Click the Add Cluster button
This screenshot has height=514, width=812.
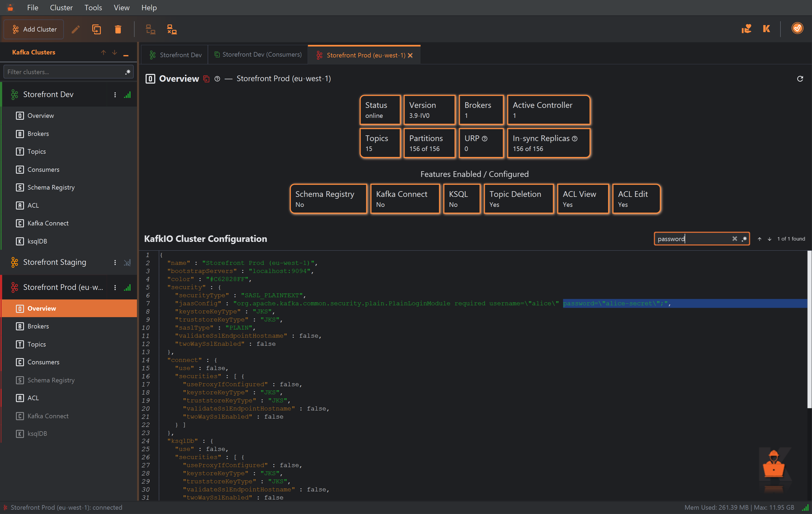coord(34,29)
